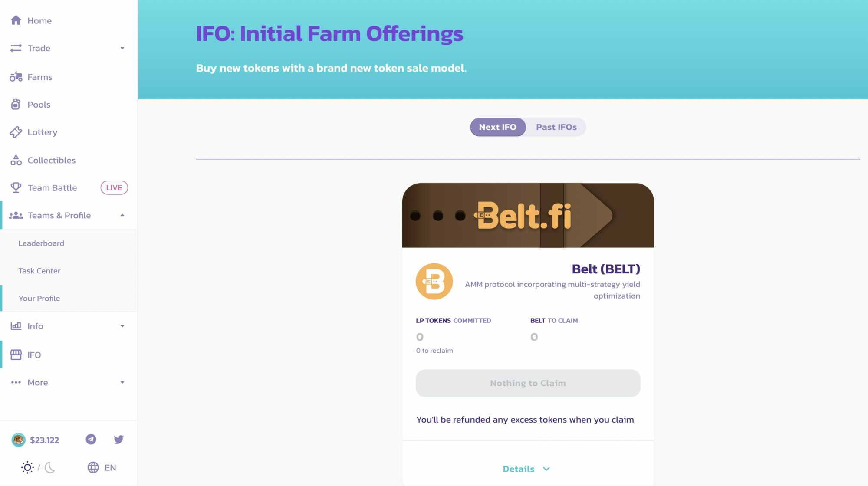Switch to dark mode moon icon
Screen dimensions: 868x486
[50, 467]
